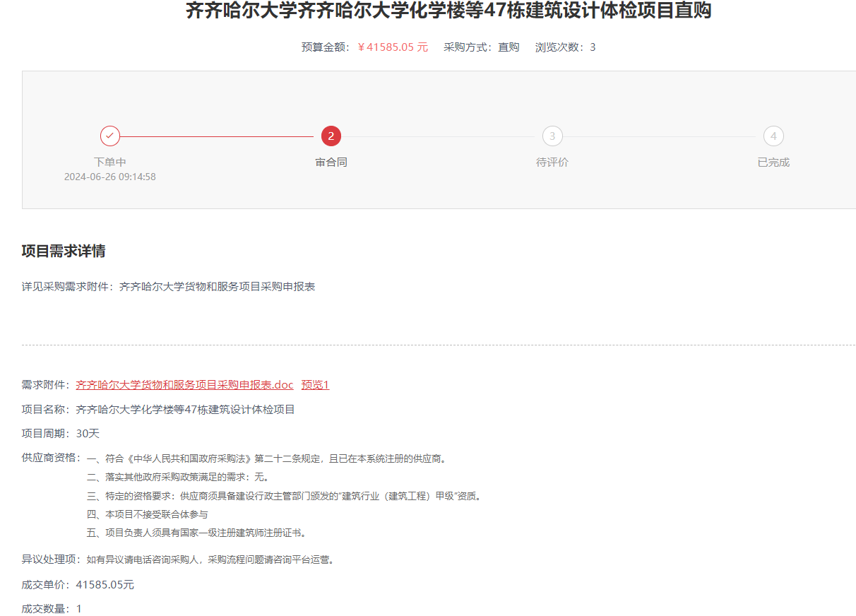Click the order timestamp 2024-06-26 09:14:58
856x616 pixels.
coord(110,177)
